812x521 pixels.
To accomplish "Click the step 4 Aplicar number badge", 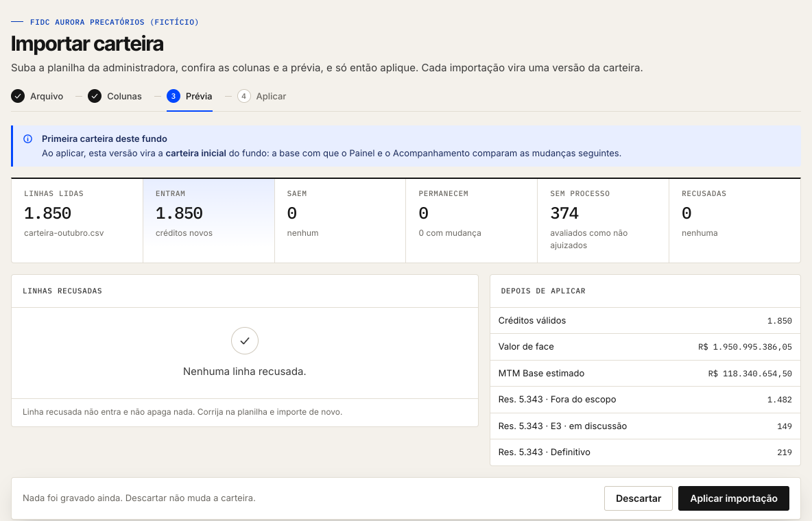I will click(x=244, y=97).
